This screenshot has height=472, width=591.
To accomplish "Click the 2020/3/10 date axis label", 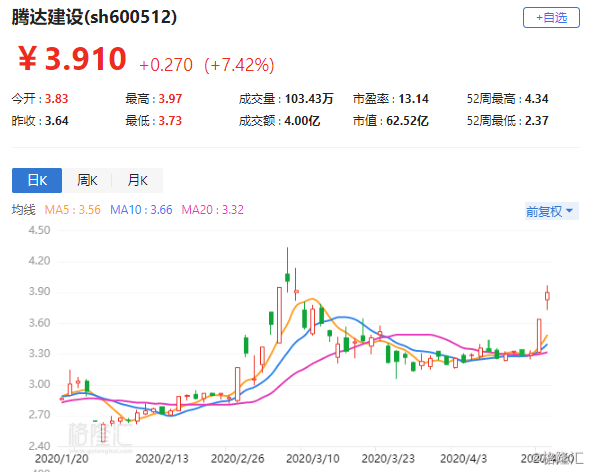I will point(313,459).
